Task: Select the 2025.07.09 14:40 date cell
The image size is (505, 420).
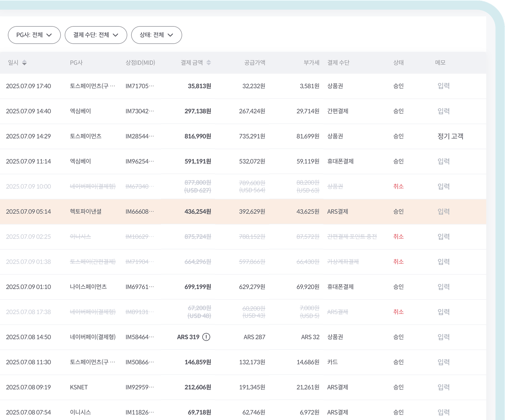Action: pos(28,111)
